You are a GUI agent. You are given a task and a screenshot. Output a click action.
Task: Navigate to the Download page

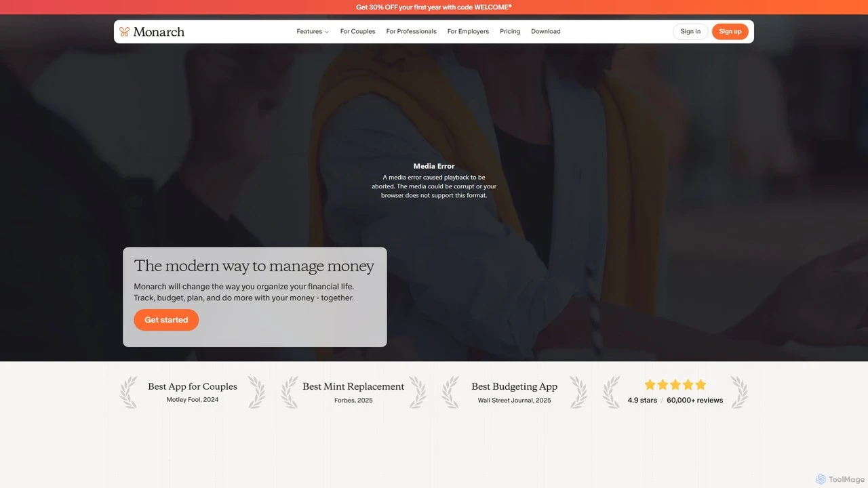pyautogui.click(x=546, y=31)
